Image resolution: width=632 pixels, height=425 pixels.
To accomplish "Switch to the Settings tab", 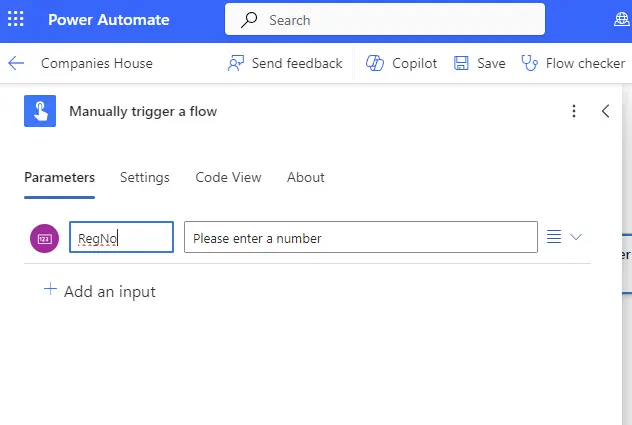I will tap(145, 177).
